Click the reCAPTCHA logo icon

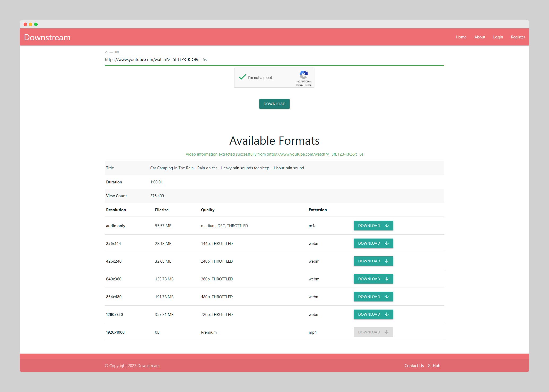click(x=304, y=75)
